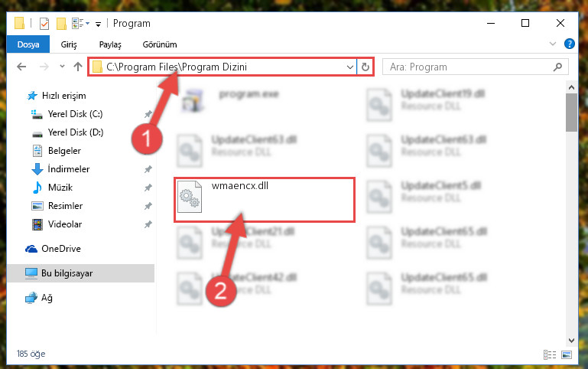Select the wmaencx.dll file

tap(265, 200)
